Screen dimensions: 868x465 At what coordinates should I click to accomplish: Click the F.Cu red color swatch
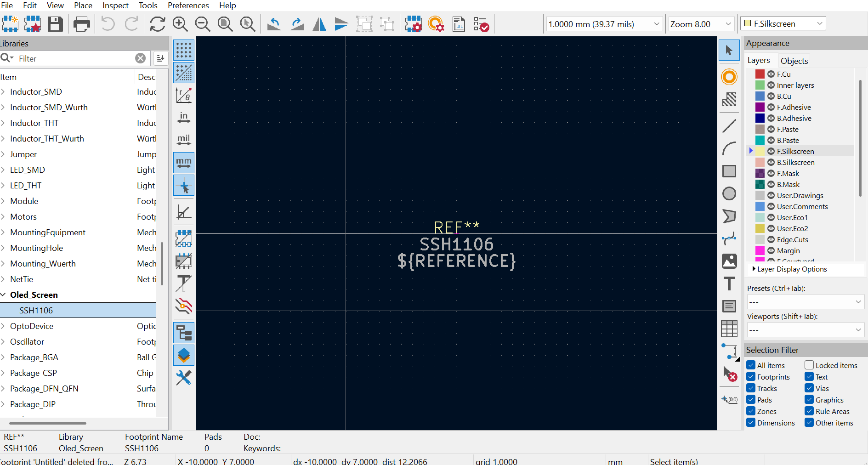[x=760, y=74]
